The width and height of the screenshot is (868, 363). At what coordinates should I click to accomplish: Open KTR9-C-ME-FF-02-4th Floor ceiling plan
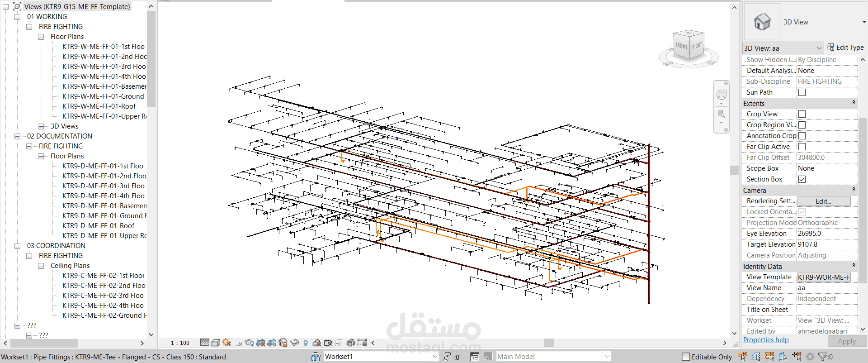point(103,306)
